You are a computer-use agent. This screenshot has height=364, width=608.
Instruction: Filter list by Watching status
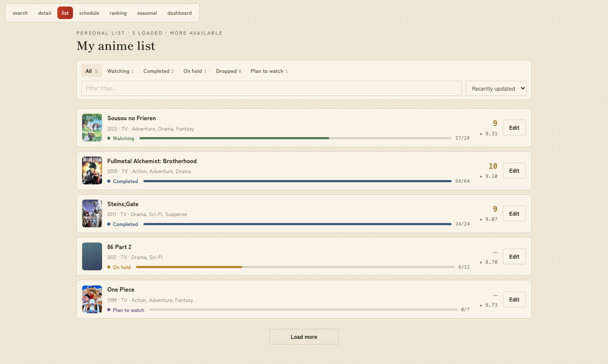click(120, 71)
